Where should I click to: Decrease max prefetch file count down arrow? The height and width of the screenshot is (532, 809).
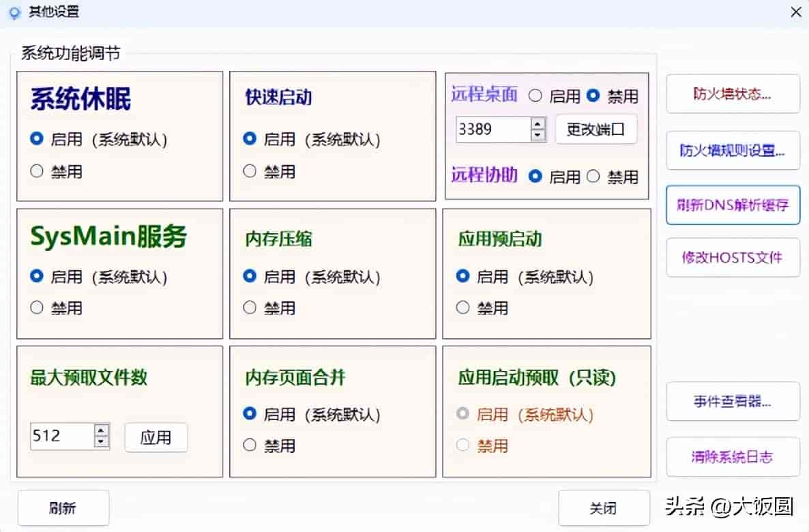pyautogui.click(x=102, y=442)
